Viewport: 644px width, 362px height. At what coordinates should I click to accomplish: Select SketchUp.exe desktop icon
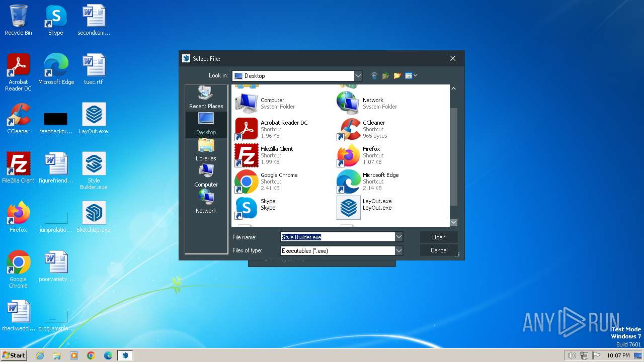pyautogui.click(x=94, y=217)
